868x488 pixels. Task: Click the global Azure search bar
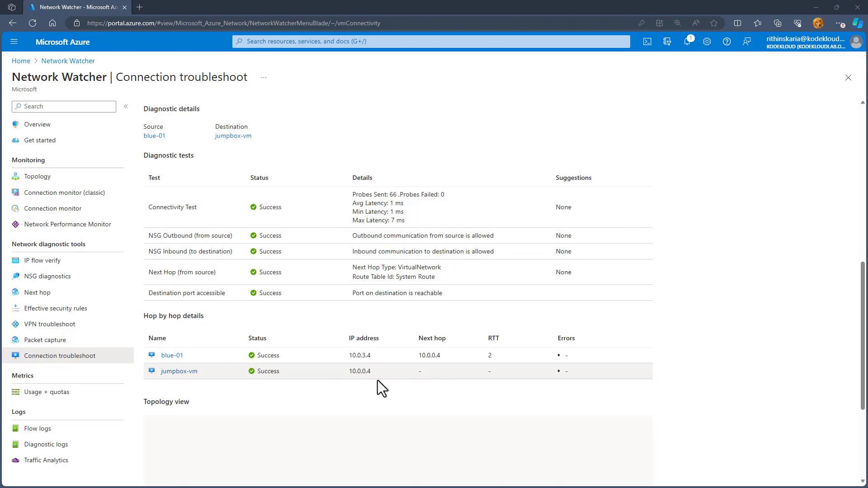tap(431, 41)
